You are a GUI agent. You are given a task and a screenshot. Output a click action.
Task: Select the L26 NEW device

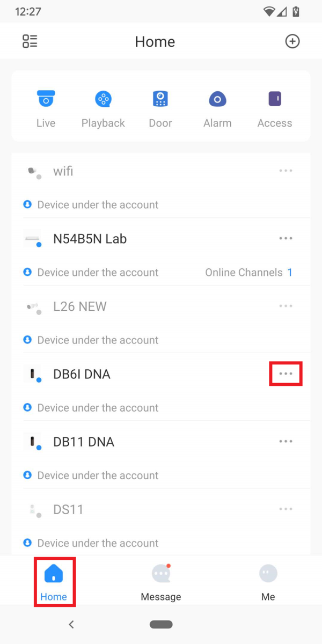80,306
